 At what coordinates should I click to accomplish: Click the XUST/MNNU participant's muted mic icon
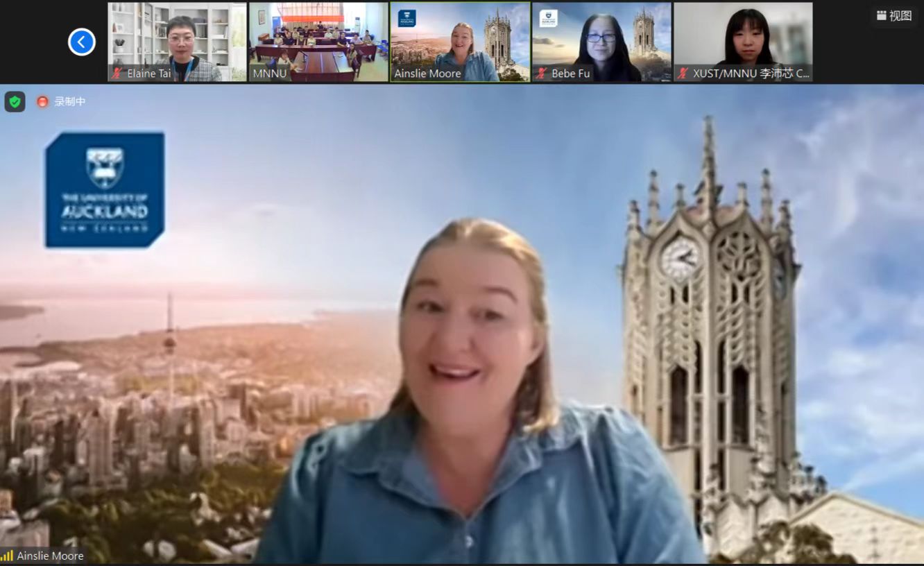tap(683, 74)
